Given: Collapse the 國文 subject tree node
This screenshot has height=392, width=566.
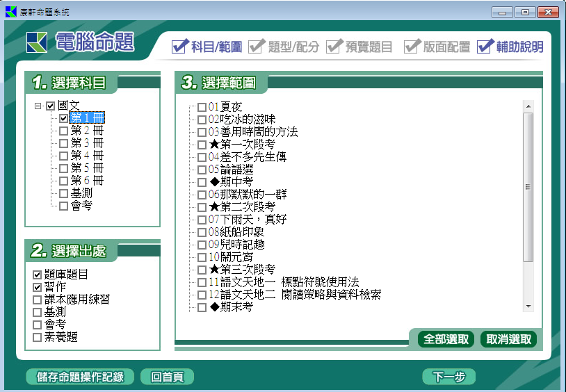Looking at the screenshot, I should click(x=38, y=106).
